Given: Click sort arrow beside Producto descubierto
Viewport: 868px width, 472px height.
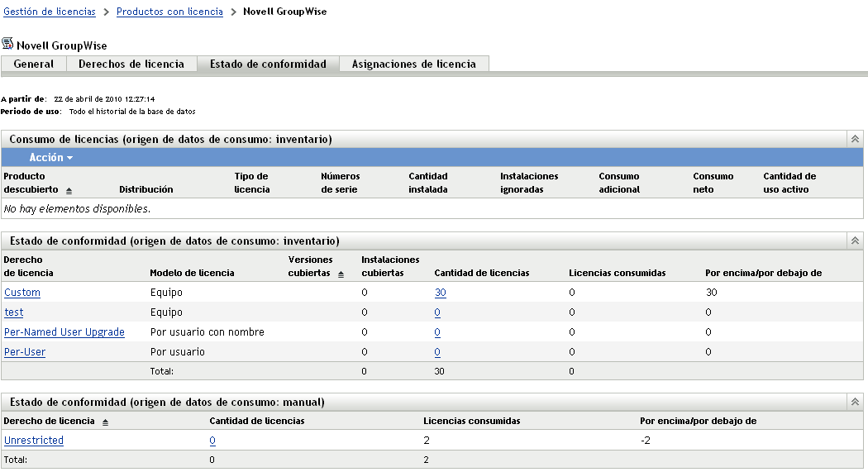Looking at the screenshot, I should click(x=69, y=190).
